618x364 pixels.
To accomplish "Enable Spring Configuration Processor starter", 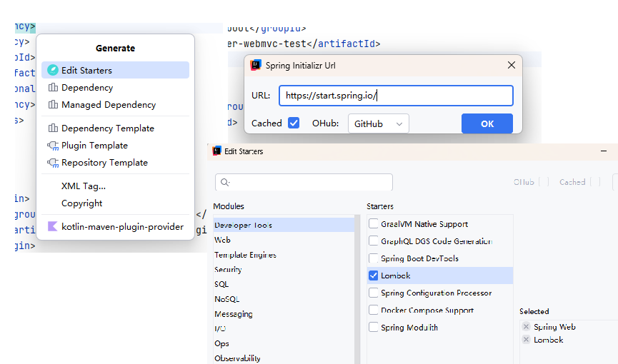I will tap(373, 293).
